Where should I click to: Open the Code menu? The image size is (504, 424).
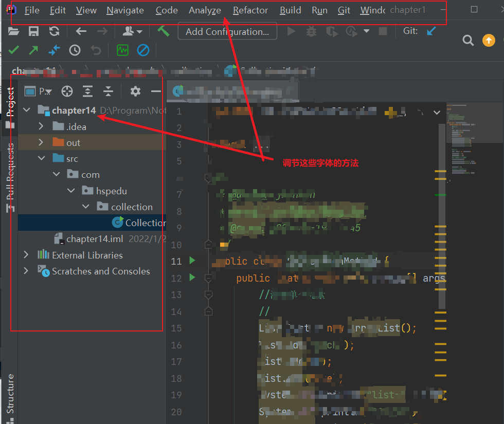pyautogui.click(x=167, y=10)
